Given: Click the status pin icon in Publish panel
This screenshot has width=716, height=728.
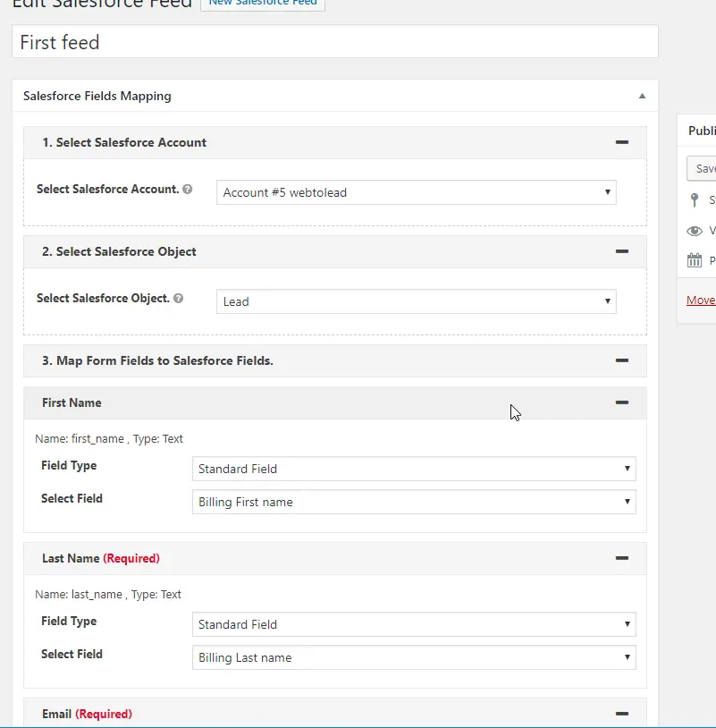Looking at the screenshot, I should pos(695,199).
